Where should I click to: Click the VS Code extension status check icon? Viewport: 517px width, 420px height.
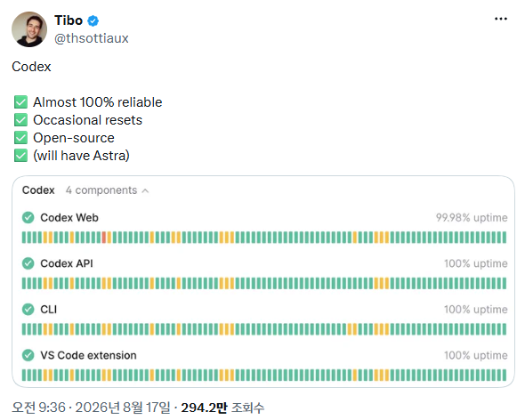point(28,355)
